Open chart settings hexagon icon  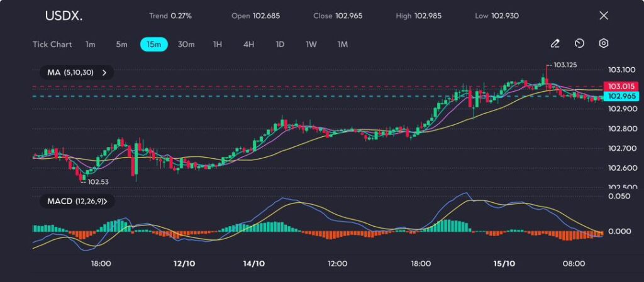(603, 44)
